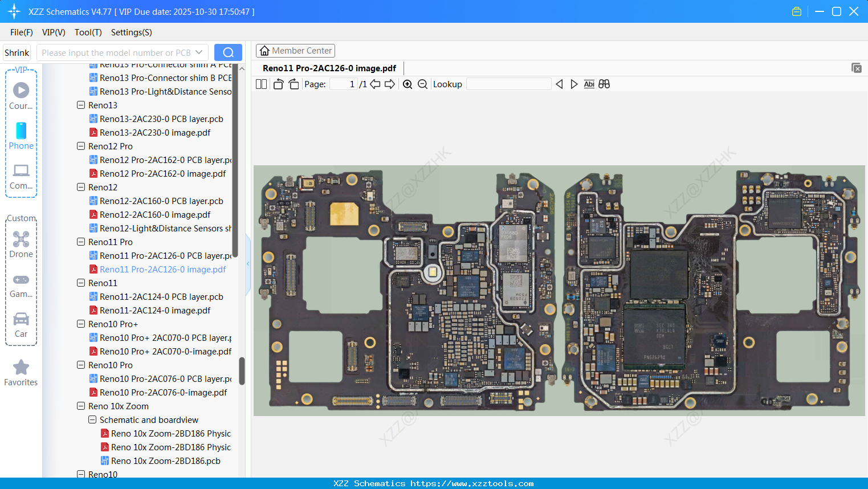This screenshot has height=489, width=868.
Task: Click the blue search button
Action: [228, 52]
